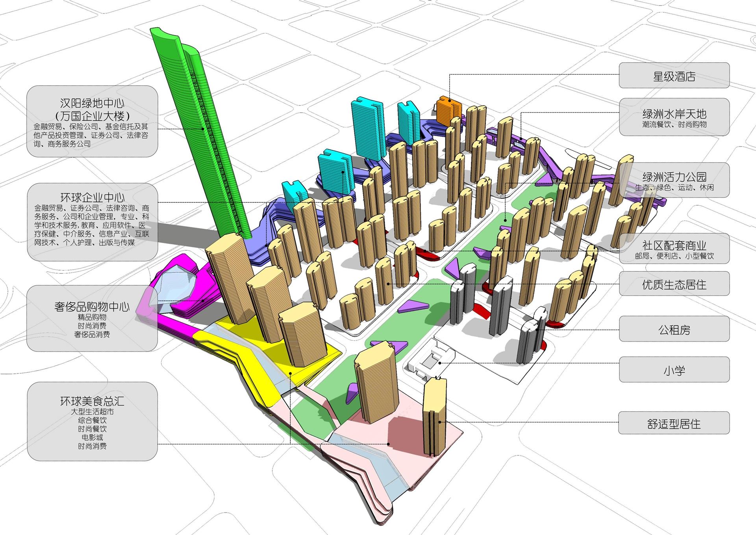Image resolution: width=756 pixels, height=535 pixels.
Task: Click the 奢侈品购物中心 description box
Action: click(x=92, y=318)
